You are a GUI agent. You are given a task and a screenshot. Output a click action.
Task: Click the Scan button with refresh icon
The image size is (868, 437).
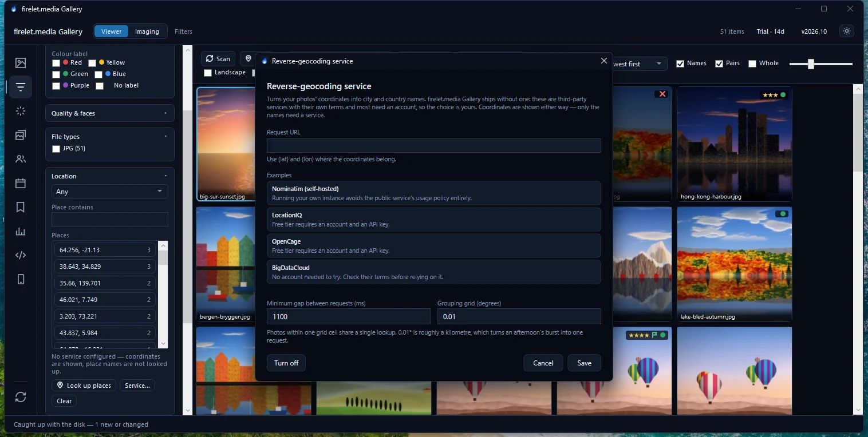[218, 59]
